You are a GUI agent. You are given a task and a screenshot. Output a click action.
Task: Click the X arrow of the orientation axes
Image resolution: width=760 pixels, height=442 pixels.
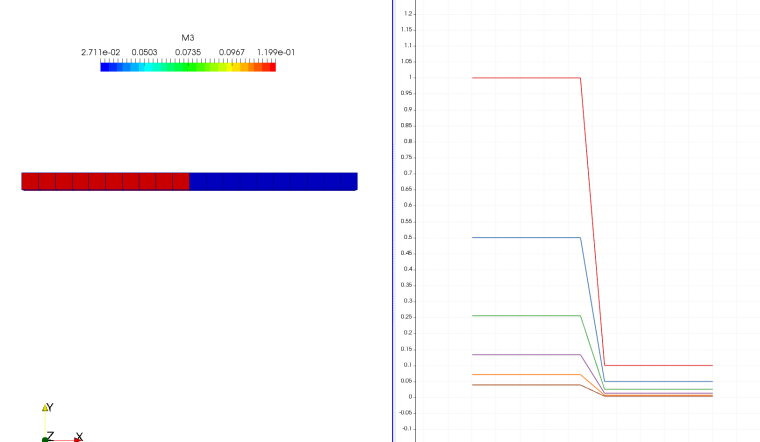(77, 440)
